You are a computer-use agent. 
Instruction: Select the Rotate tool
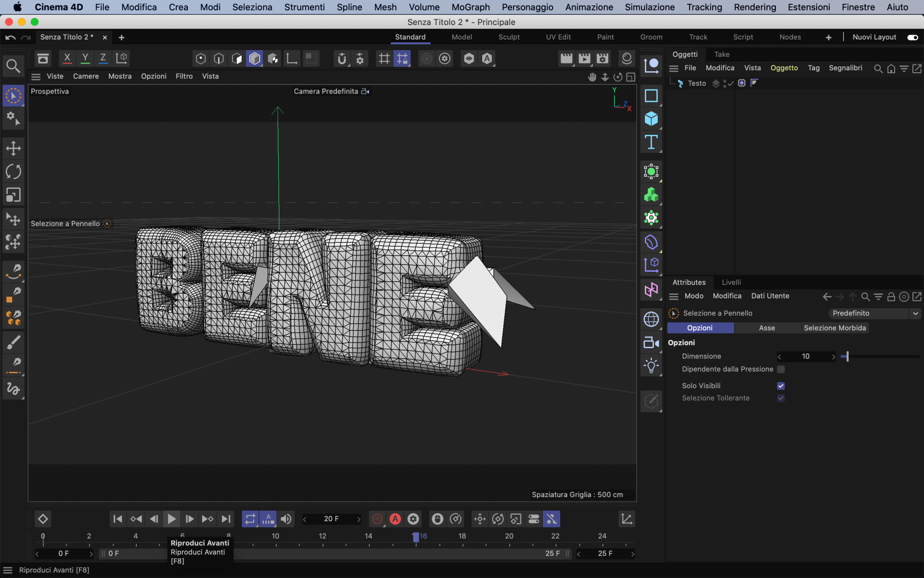pyautogui.click(x=13, y=171)
